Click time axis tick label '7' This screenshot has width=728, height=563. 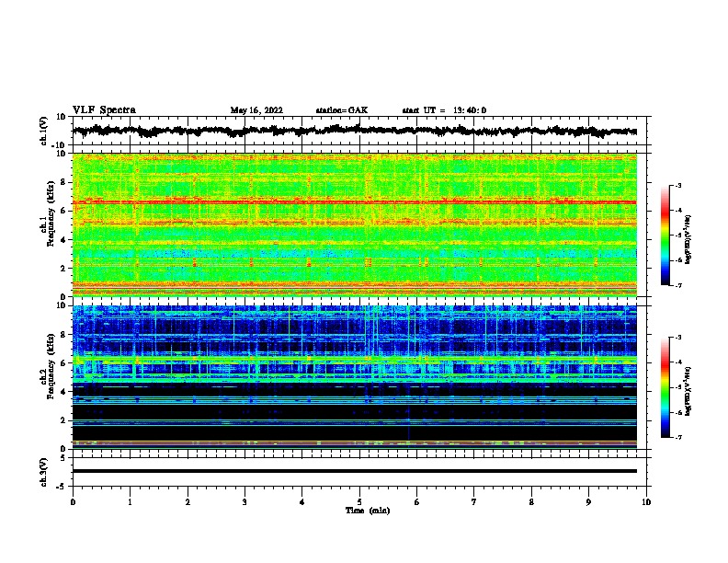click(474, 502)
